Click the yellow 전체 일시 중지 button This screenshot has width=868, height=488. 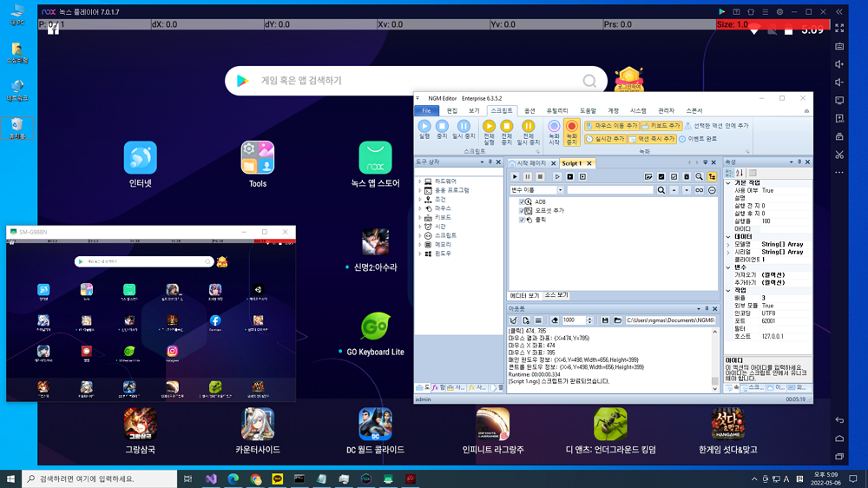(x=528, y=133)
